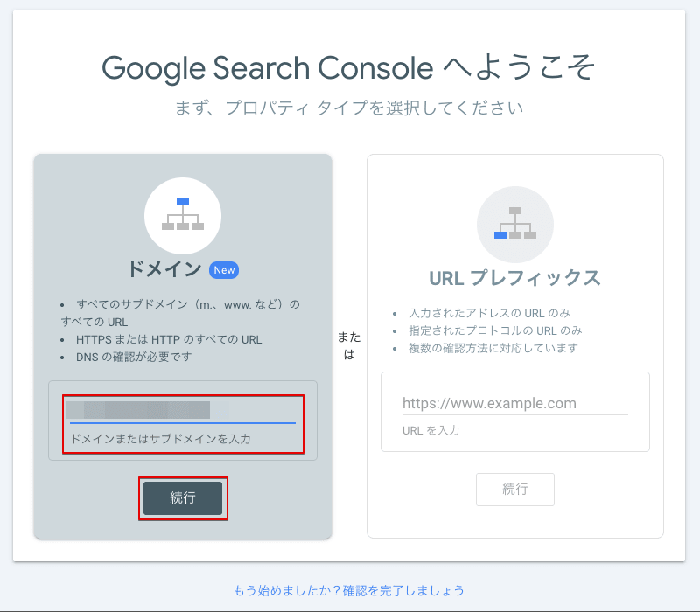This screenshot has height=612, width=700.
Task: Click the 続行 button under URL prefix
Action: (x=515, y=490)
